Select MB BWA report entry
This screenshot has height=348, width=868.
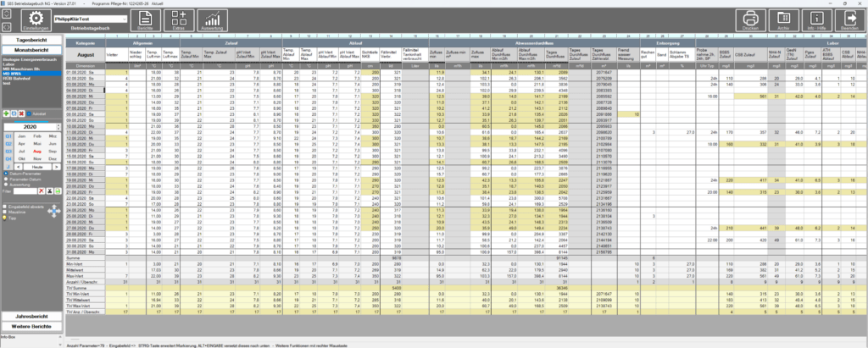[x=31, y=73]
